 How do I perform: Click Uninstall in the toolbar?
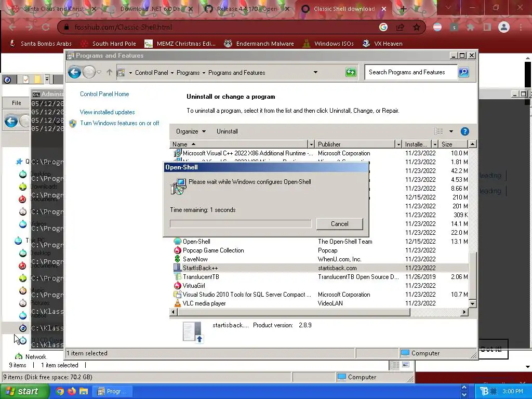pos(227,131)
